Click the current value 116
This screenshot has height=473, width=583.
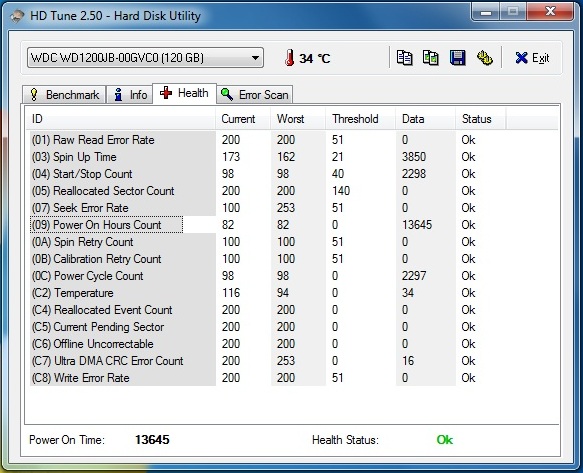pos(231,293)
